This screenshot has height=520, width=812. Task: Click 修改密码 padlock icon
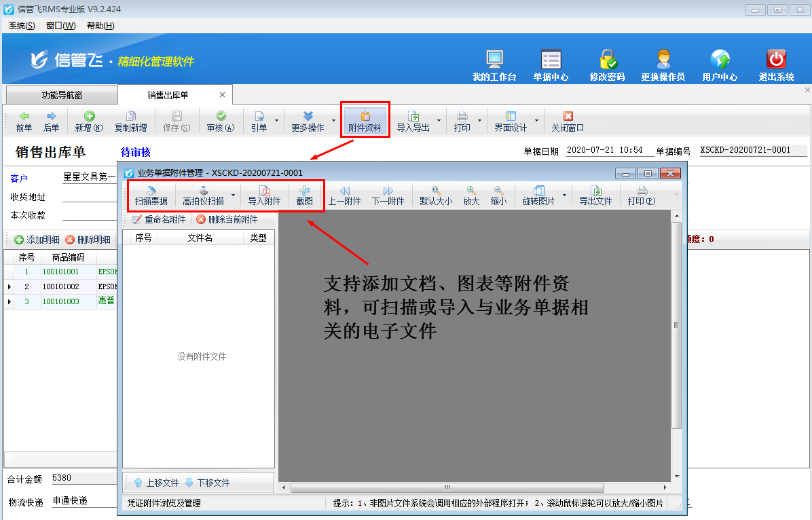(607, 65)
